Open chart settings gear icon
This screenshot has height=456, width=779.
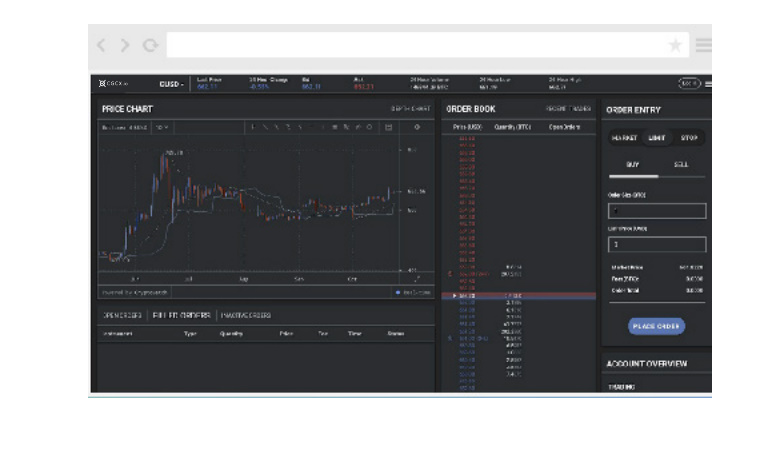point(417,127)
